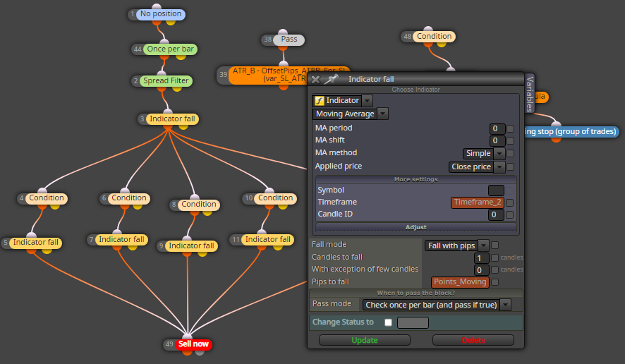
Task: Select Condition block 10
Action: coord(275,198)
